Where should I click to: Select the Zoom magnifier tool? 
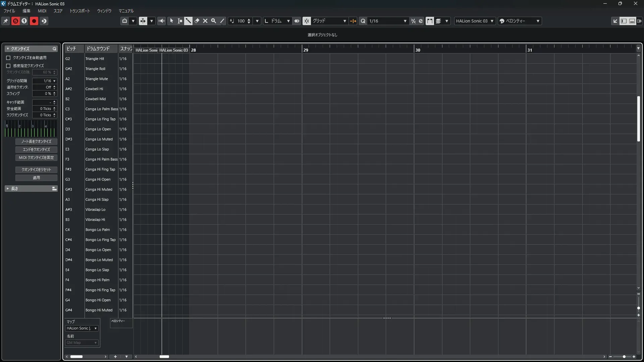coord(214,21)
